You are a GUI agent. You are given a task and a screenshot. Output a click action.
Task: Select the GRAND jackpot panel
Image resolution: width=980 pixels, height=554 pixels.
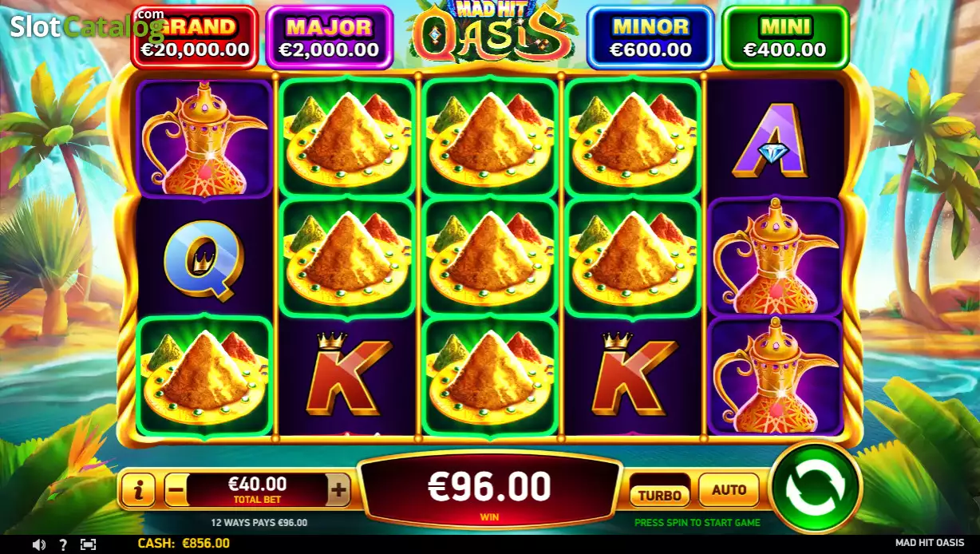196,38
